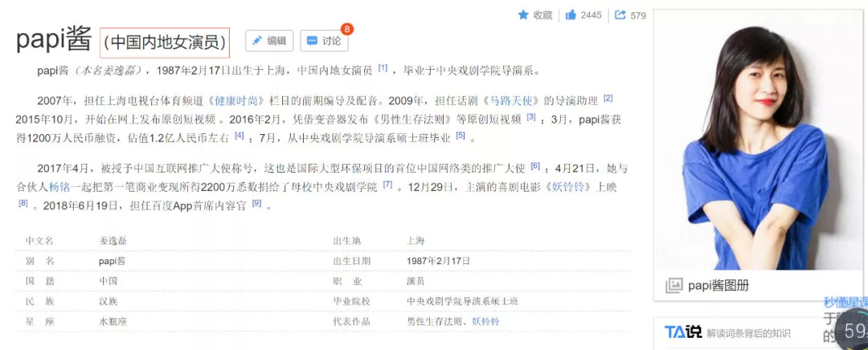Image resolution: width=868 pixels, height=350 pixels.
Task: Click the star favorite (收藏) icon
Action: coord(523,15)
